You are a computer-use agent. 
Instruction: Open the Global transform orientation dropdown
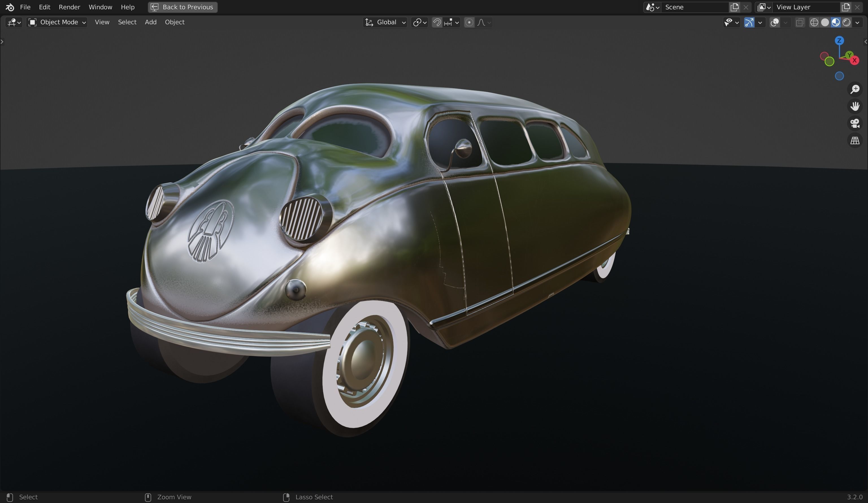tap(385, 22)
